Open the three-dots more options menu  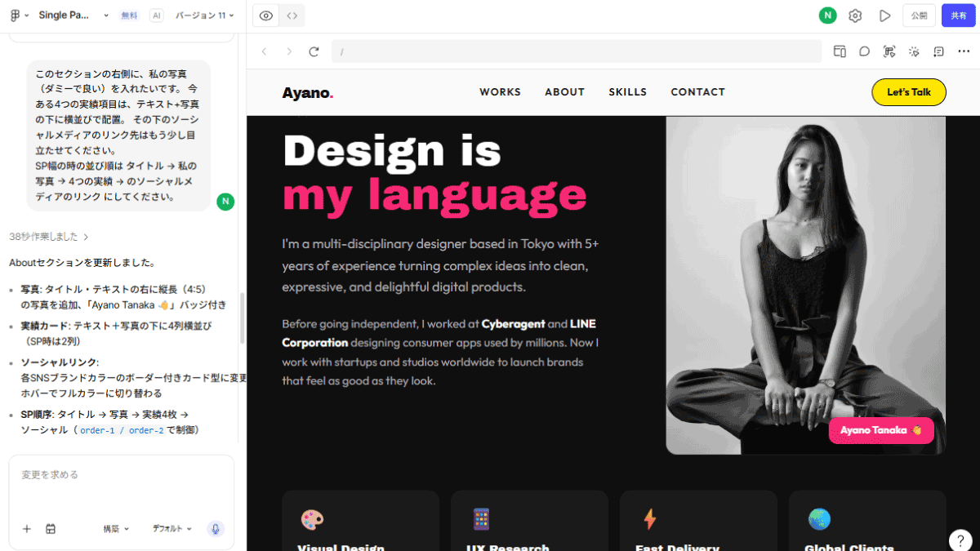[964, 51]
